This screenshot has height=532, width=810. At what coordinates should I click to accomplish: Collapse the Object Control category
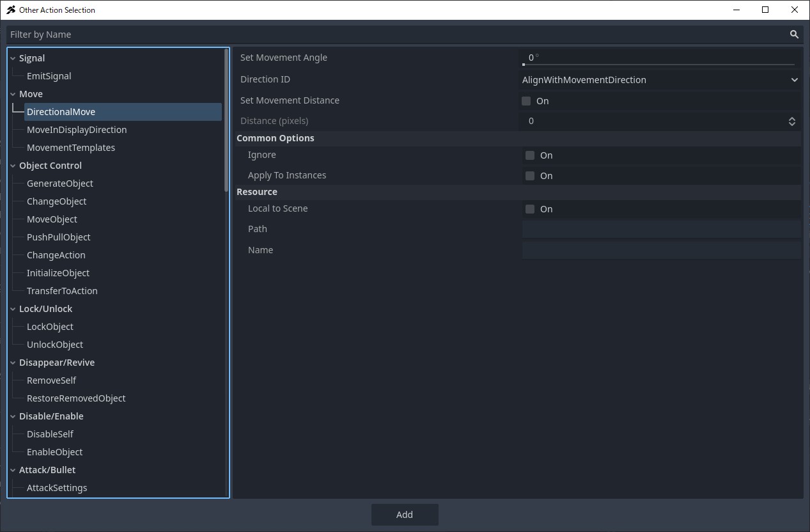[x=13, y=166]
